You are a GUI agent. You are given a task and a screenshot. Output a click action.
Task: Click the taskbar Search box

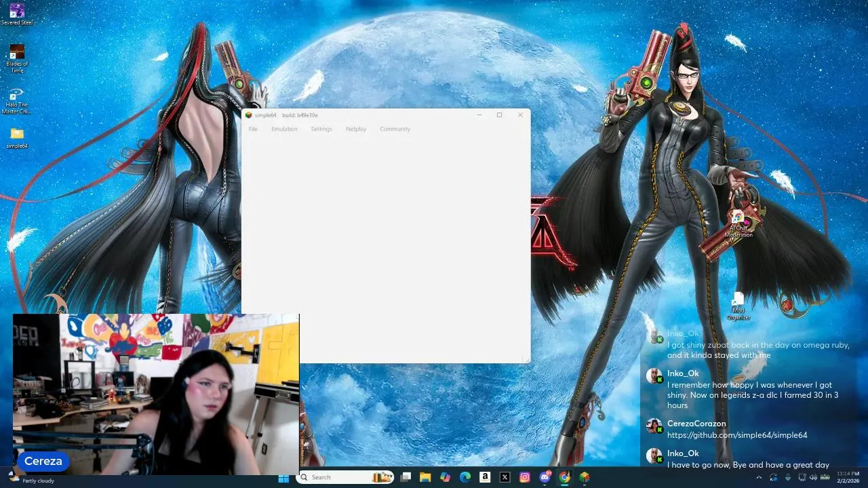point(347,477)
